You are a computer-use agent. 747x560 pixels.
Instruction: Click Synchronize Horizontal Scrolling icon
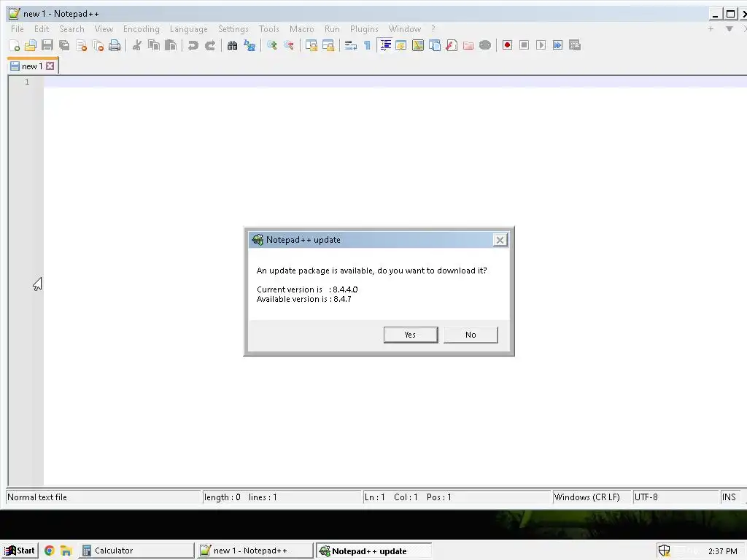pyautogui.click(x=328, y=45)
